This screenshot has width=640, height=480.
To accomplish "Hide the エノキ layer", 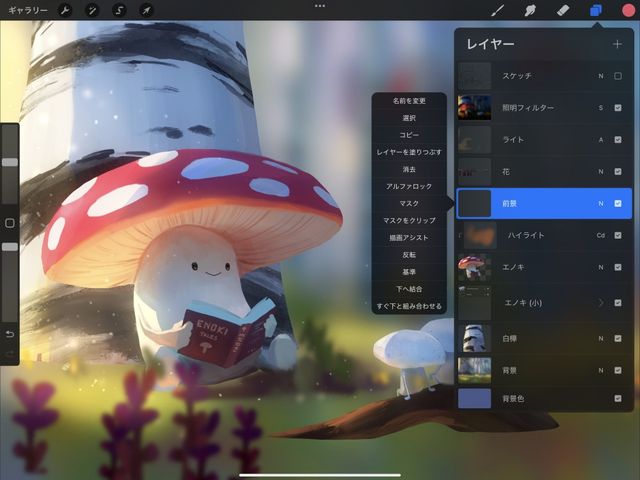I will tap(618, 267).
